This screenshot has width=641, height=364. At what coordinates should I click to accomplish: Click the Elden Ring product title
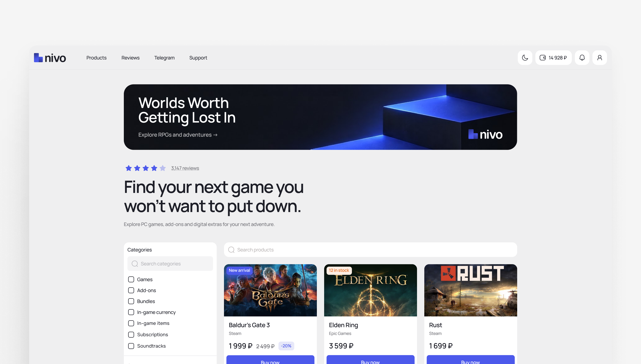(x=343, y=325)
